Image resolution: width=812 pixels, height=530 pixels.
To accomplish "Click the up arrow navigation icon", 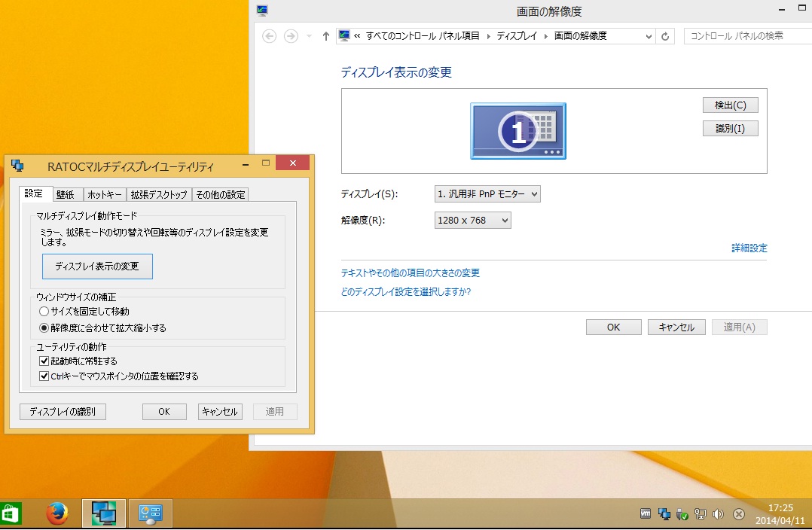I will (325, 36).
